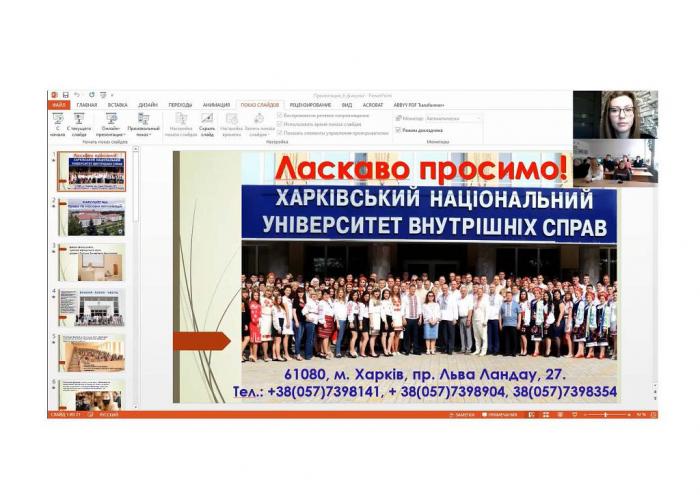Start slideshow from the current slide

click(x=79, y=122)
